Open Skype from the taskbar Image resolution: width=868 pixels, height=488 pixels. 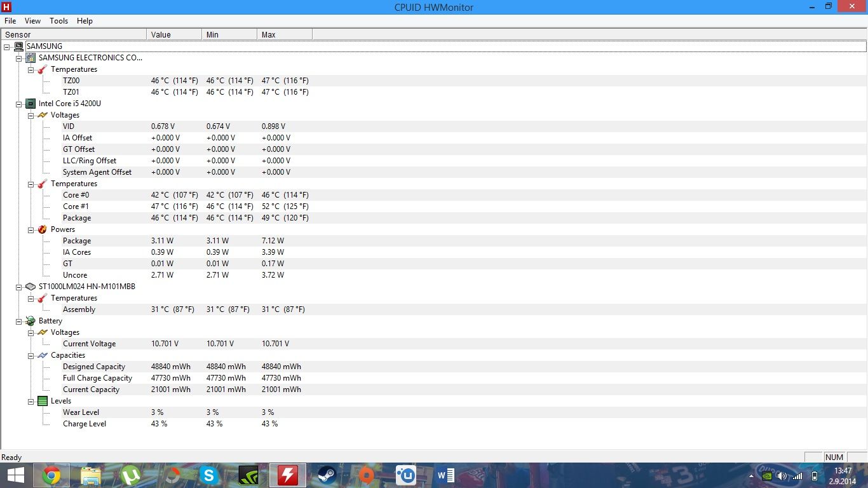pyautogui.click(x=209, y=475)
